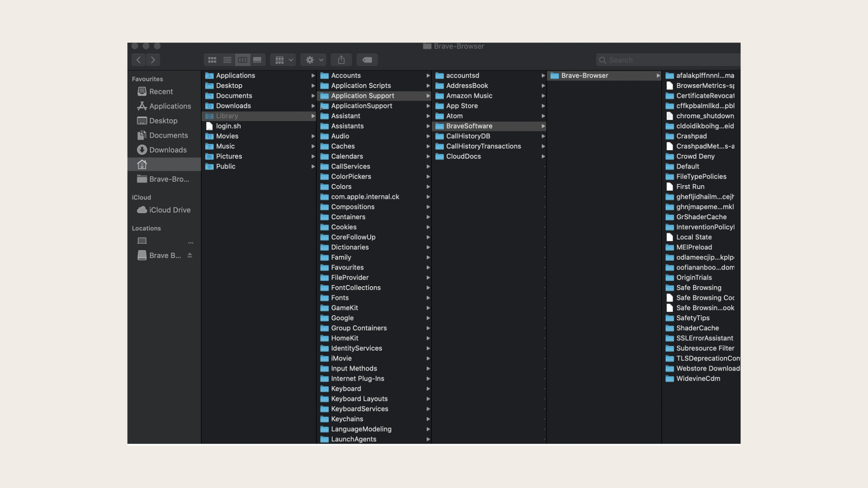
Task: Expand the Caches folder arrow
Action: coord(428,146)
